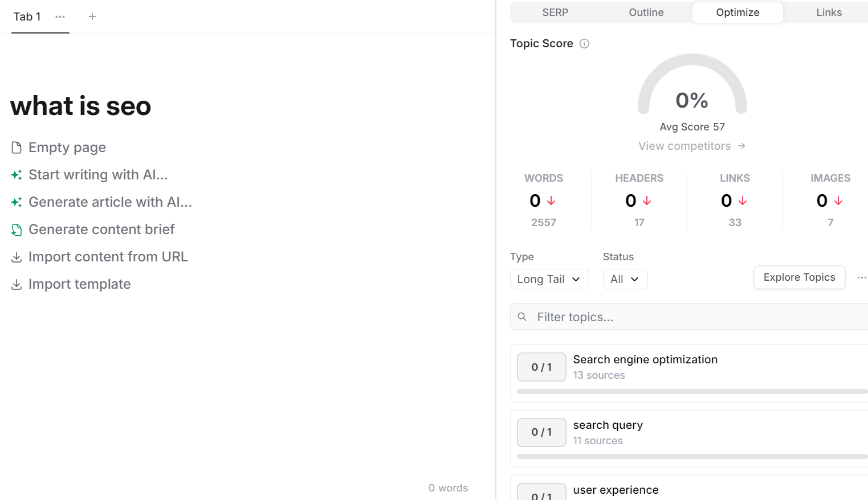Click the red down arrow under WORDS
This screenshot has height=500, width=868.
(551, 200)
